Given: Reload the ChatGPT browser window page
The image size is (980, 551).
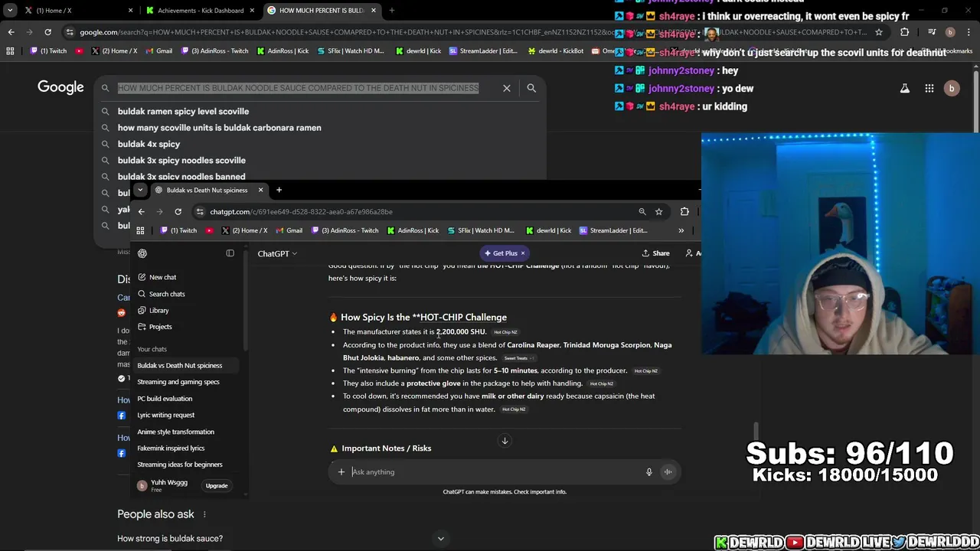Looking at the screenshot, I should pyautogui.click(x=178, y=212).
